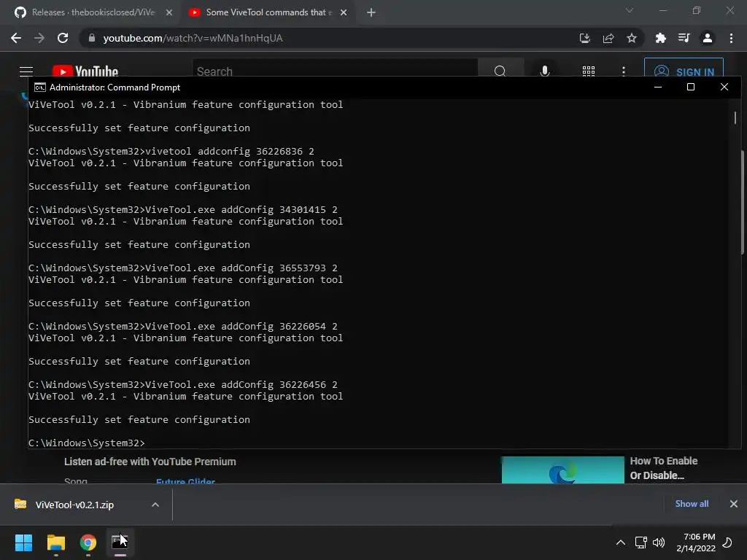
Task: Expand options for ViVeTool-v0.2.1.zip download
Action: coord(155,505)
